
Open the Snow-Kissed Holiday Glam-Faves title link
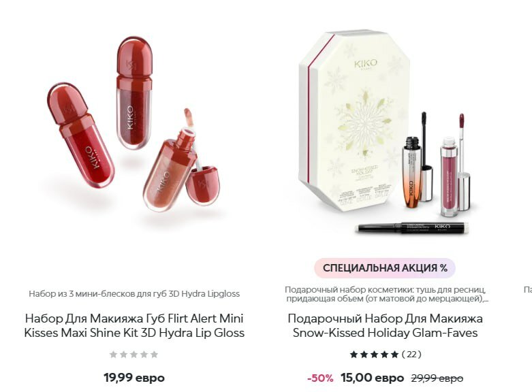(x=385, y=325)
